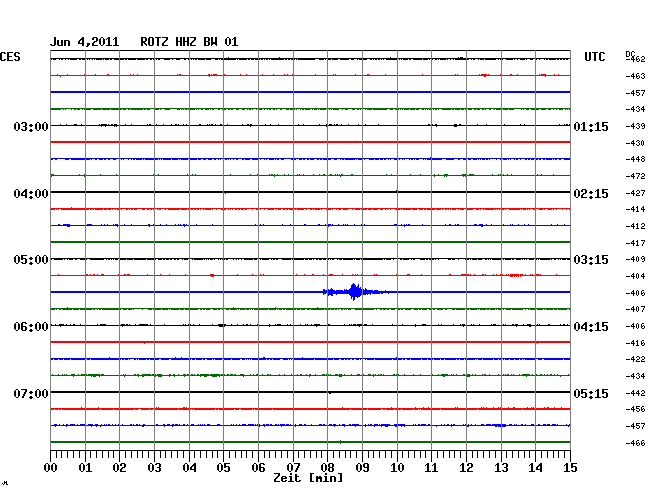This screenshot has height=494, width=650.
Task: Click x-axis minute tick label "14"
Action: (x=535, y=468)
